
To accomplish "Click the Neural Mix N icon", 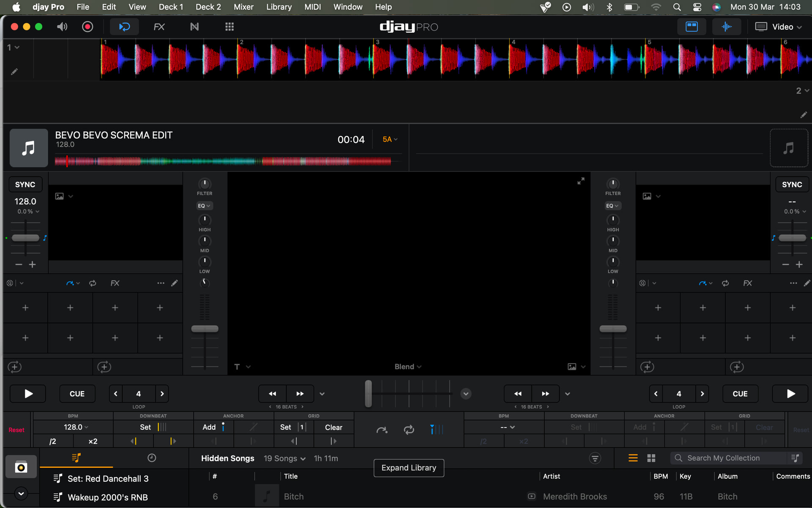I will tap(194, 27).
